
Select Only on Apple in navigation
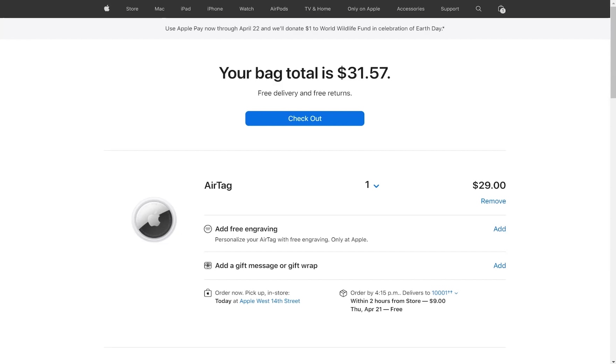click(364, 9)
